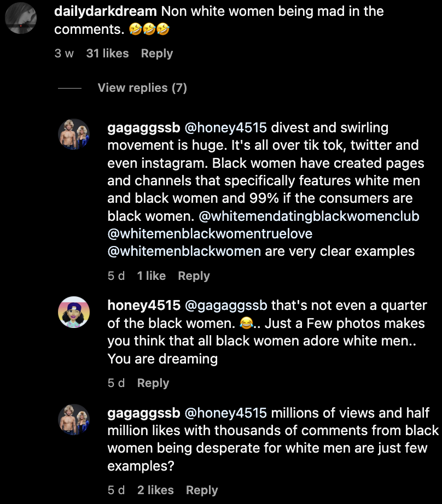442x504 pixels.
Task: Expand View replies (7)
Action: point(142,87)
